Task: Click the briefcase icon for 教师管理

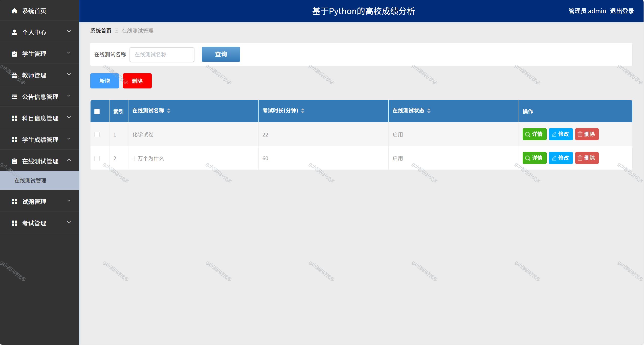Action: tap(14, 75)
